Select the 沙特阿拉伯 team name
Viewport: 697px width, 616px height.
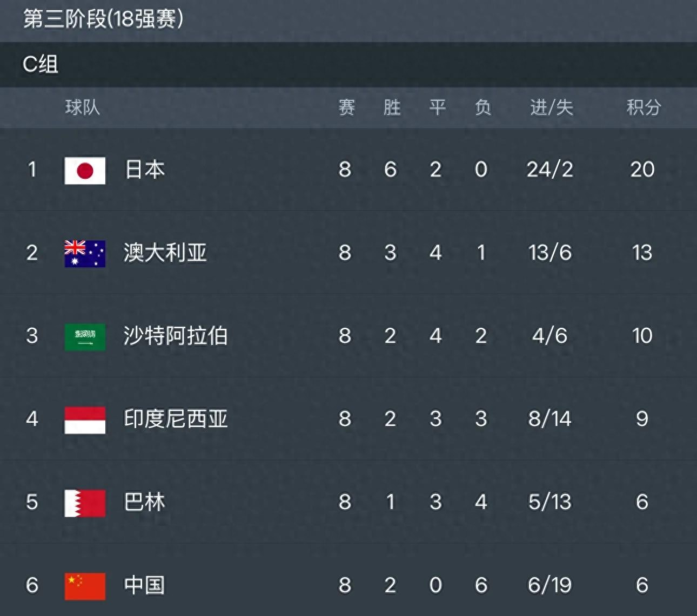click(176, 336)
